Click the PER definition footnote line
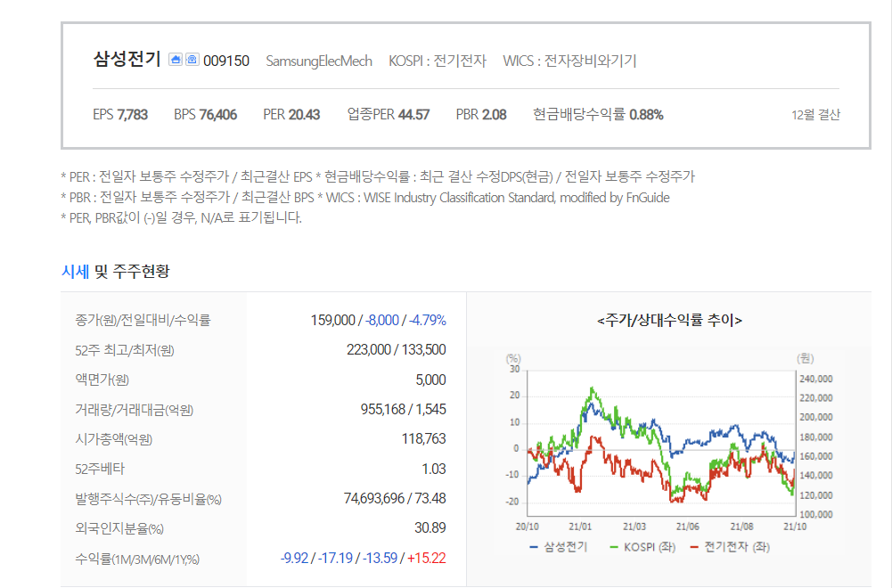The height and width of the screenshot is (588, 892). click(x=378, y=177)
